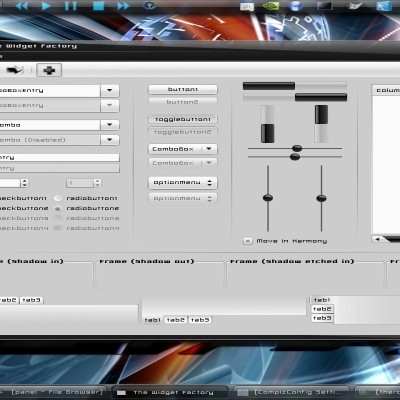
Task: Open the active ComboBox dropdown
Action: 183,149
